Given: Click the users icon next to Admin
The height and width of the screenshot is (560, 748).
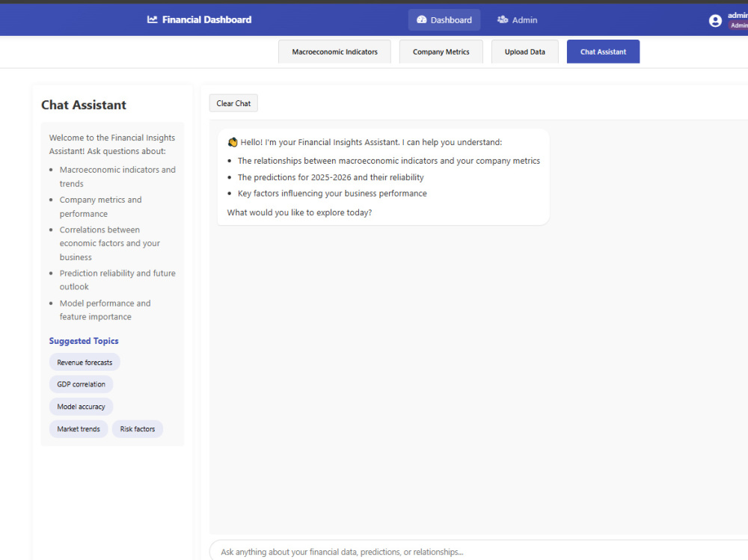Looking at the screenshot, I should (503, 19).
